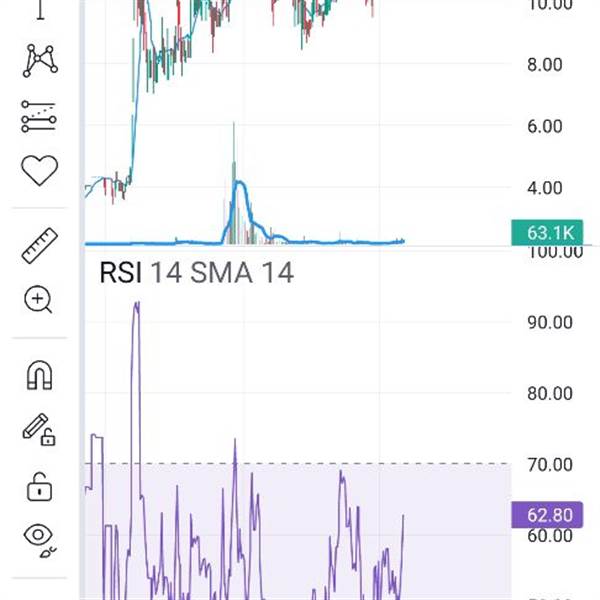Screen dimensions: 600x600
Task: Select the XABCD pattern drawing tool
Action: tap(40, 60)
